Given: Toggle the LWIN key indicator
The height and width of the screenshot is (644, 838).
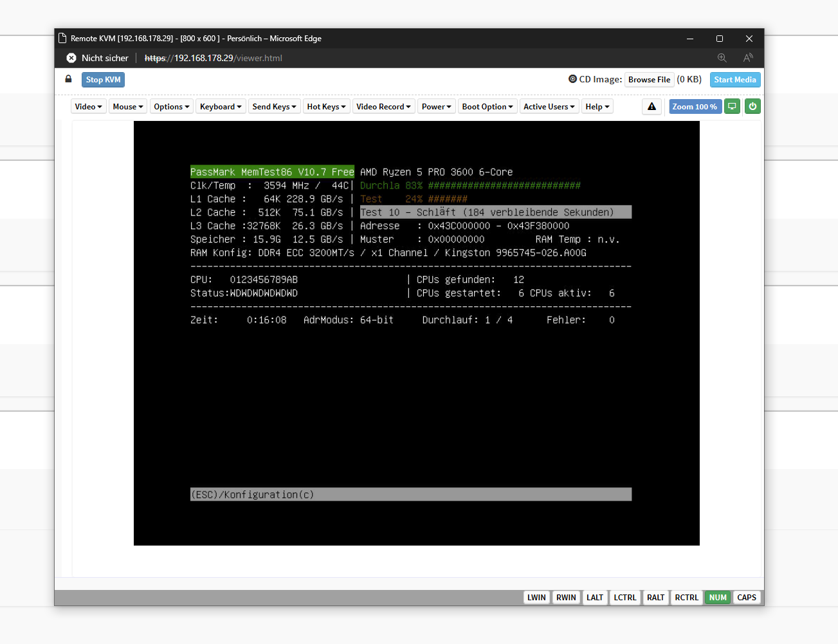Looking at the screenshot, I should pos(536,598).
